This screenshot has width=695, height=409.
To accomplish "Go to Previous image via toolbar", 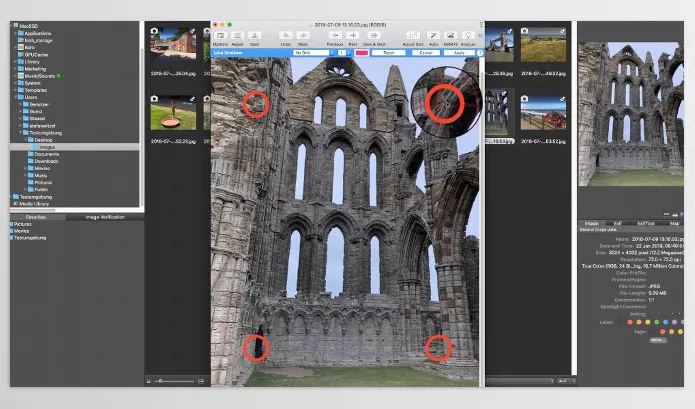I will (336, 35).
